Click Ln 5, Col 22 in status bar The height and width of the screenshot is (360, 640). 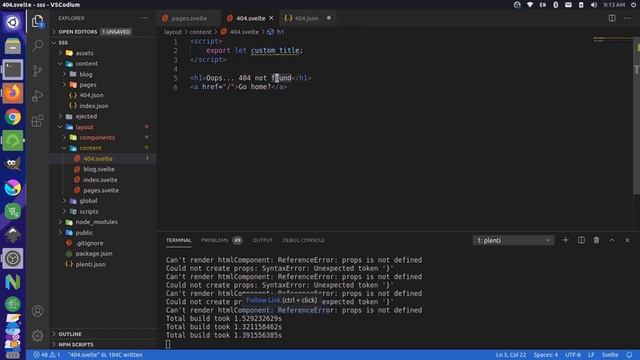(511, 355)
